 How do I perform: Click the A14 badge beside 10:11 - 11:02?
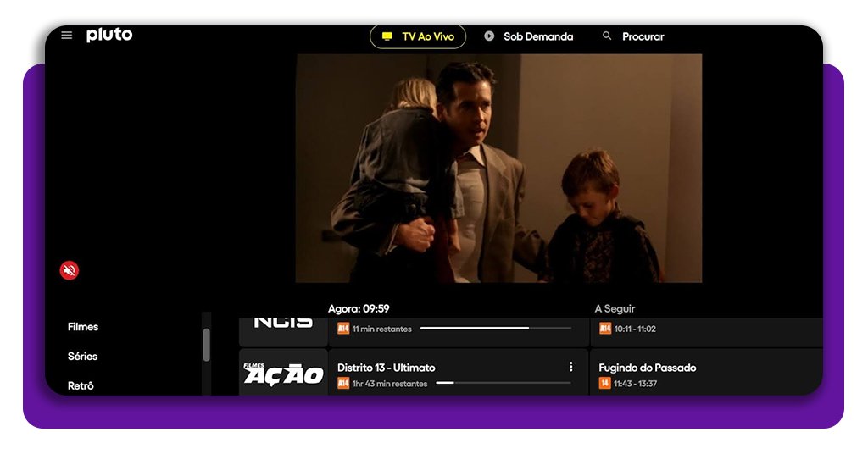pos(605,329)
